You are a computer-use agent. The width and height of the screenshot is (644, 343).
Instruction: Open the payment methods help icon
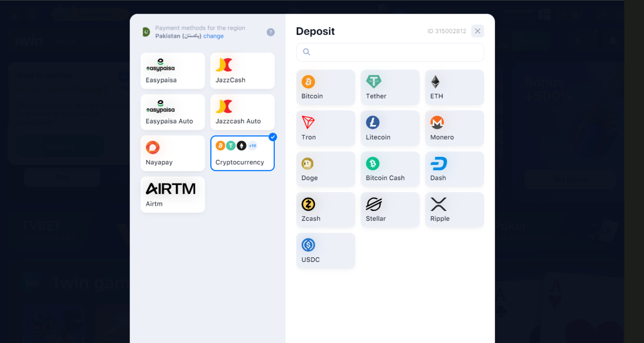[x=270, y=32]
